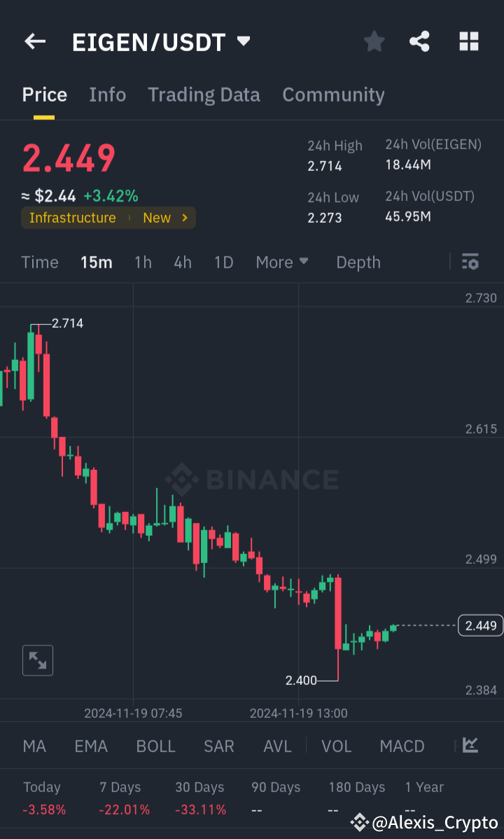Enable the MA indicator
Viewport: 504px width, 839px height.
pyautogui.click(x=34, y=747)
